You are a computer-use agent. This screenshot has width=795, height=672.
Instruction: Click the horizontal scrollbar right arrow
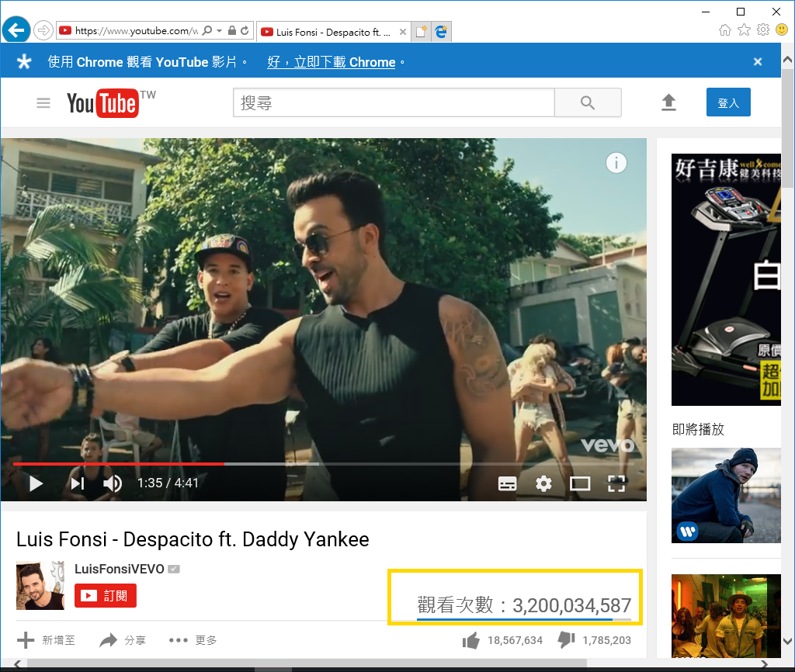click(764, 664)
